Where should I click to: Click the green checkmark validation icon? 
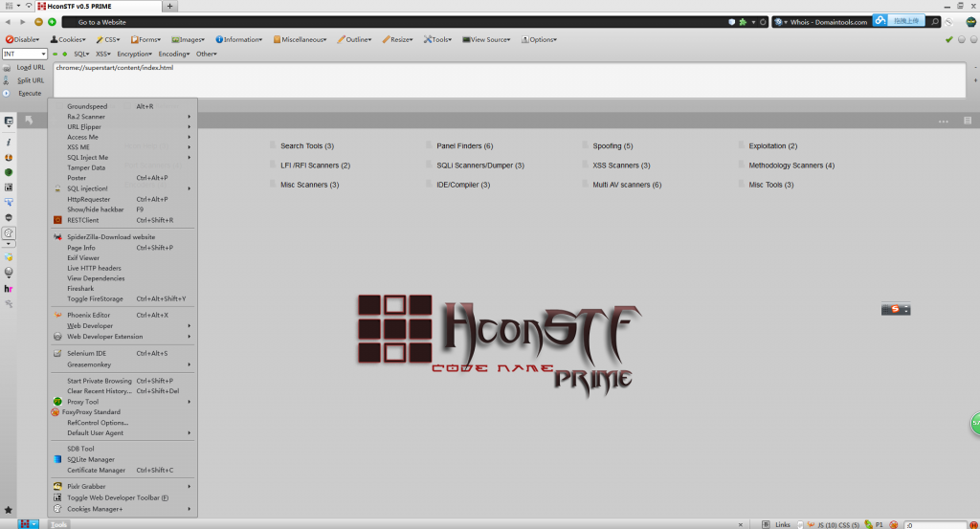pyautogui.click(x=948, y=39)
